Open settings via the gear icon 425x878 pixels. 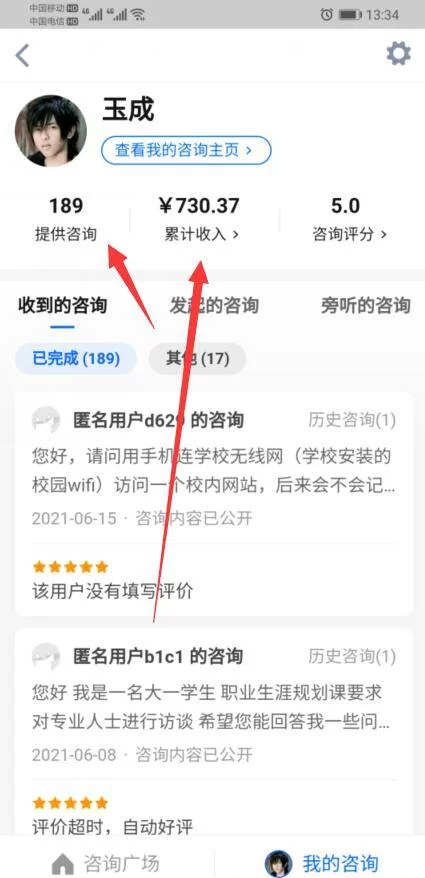[398, 54]
